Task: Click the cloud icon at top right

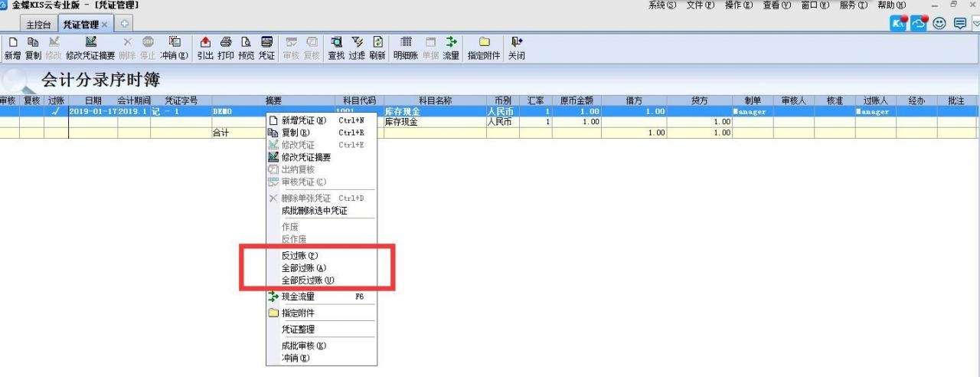Action: coord(917,23)
